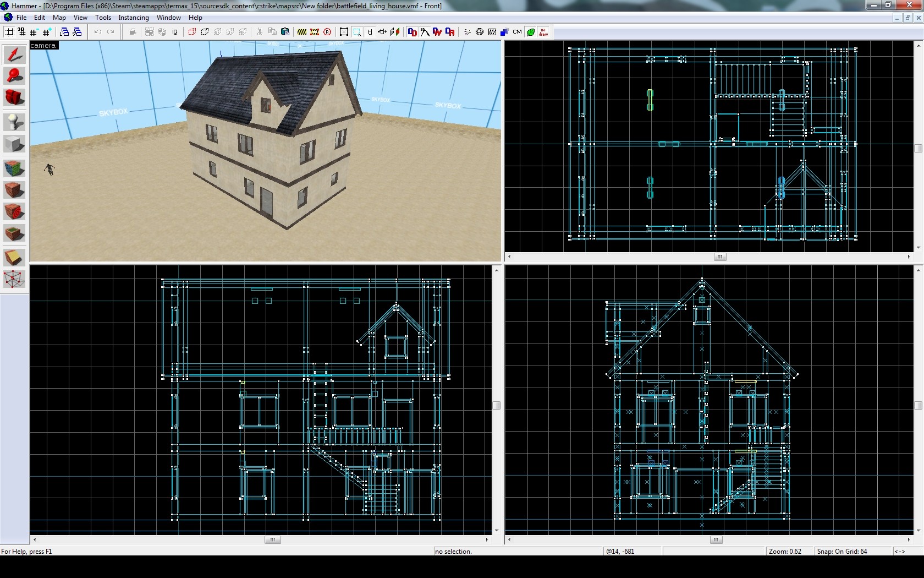Open the Tools menu

(x=103, y=18)
